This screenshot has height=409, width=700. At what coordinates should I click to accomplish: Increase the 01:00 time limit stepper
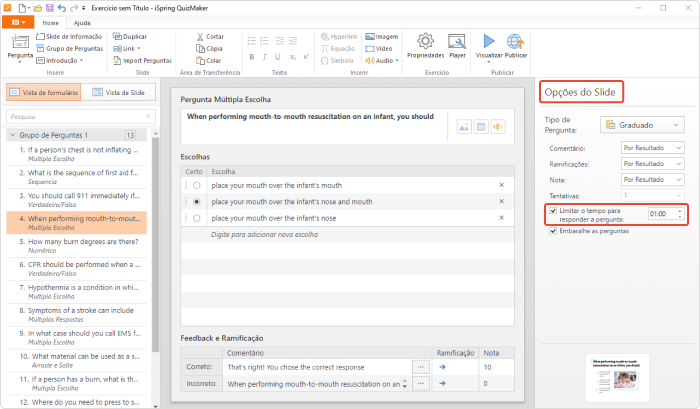click(x=680, y=211)
